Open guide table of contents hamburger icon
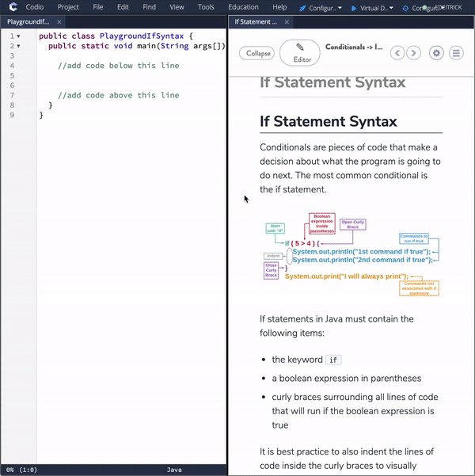475x476 pixels. [456, 53]
